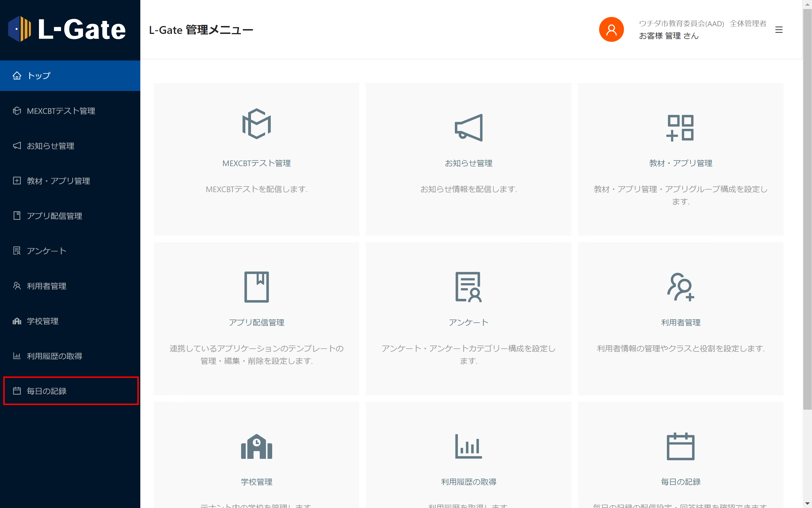The height and width of the screenshot is (508, 812).
Task: Click the large MEXCBT cube icon card
Action: click(x=256, y=124)
